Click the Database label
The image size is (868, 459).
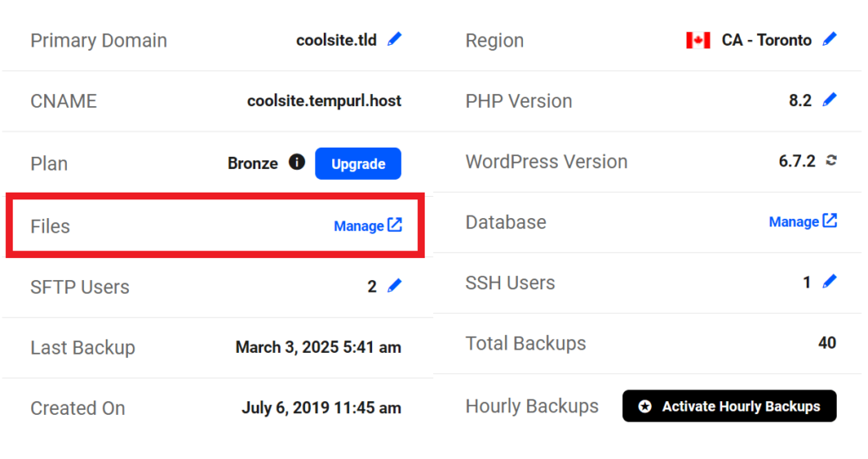click(x=506, y=221)
